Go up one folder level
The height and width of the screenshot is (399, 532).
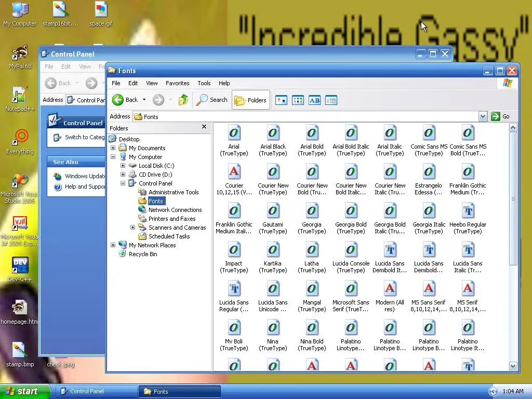pyautogui.click(x=183, y=100)
